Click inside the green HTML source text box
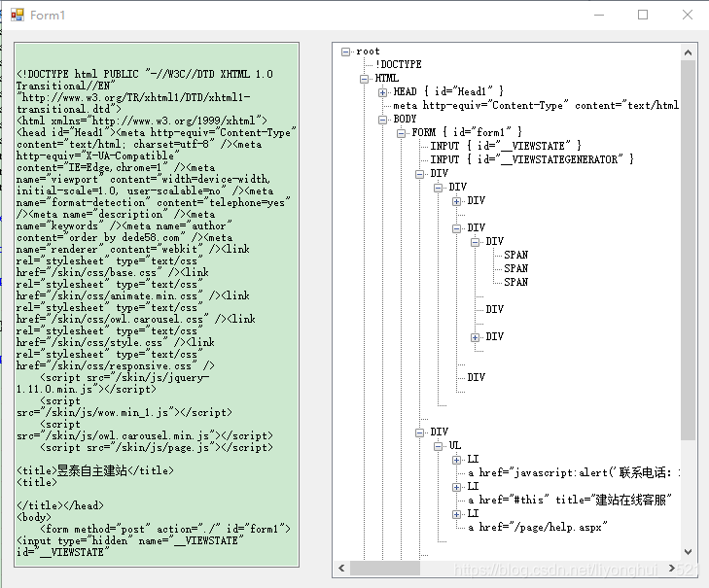709x588 pixels. 157,304
